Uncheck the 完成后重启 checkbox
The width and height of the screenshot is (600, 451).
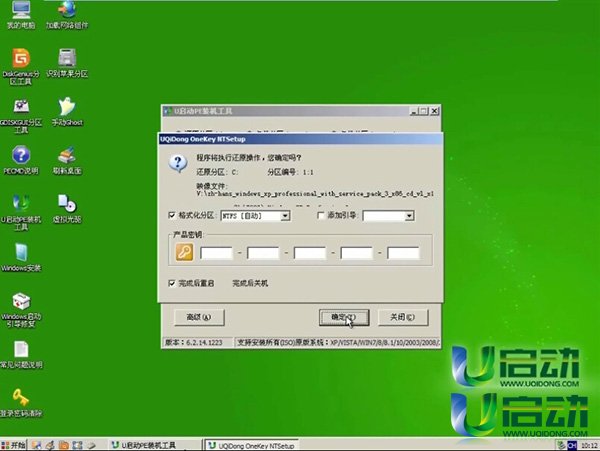(x=172, y=283)
